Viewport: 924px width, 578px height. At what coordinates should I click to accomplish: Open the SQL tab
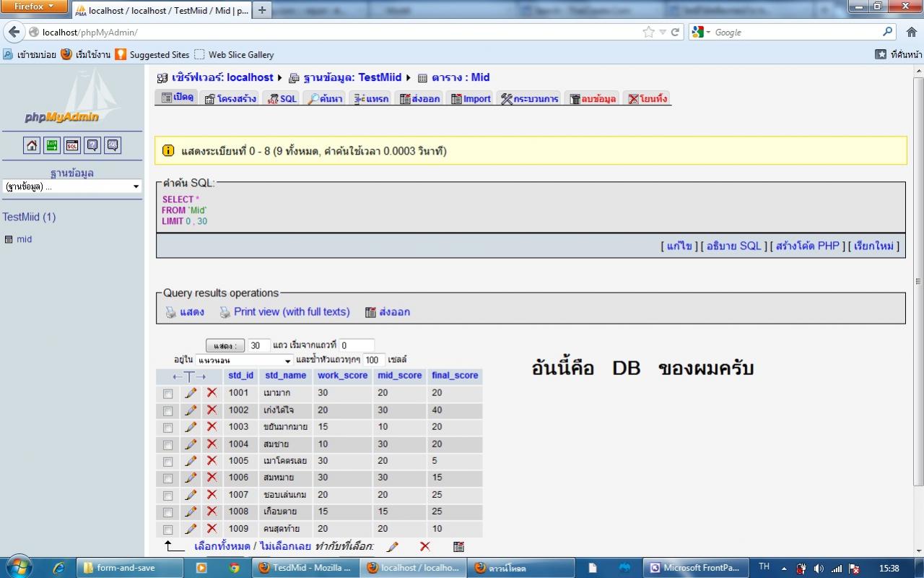282,98
